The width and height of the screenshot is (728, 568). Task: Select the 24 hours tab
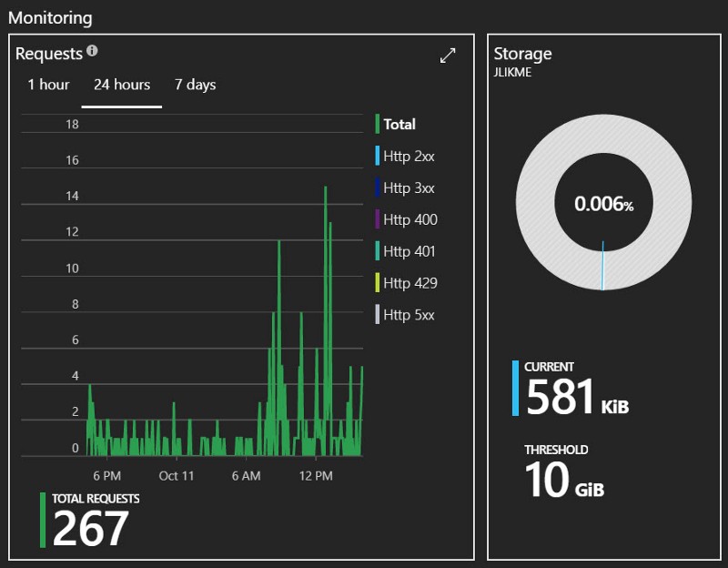tap(121, 85)
